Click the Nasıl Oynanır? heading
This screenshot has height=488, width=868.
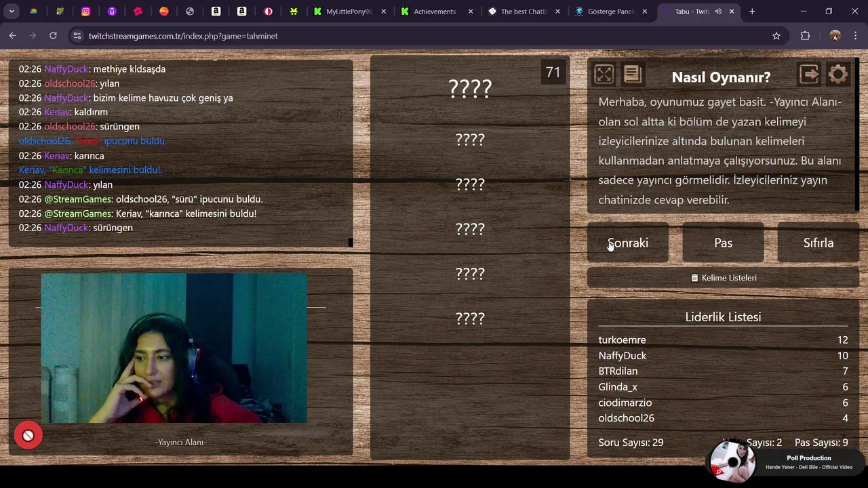pyautogui.click(x=721, y=77)
